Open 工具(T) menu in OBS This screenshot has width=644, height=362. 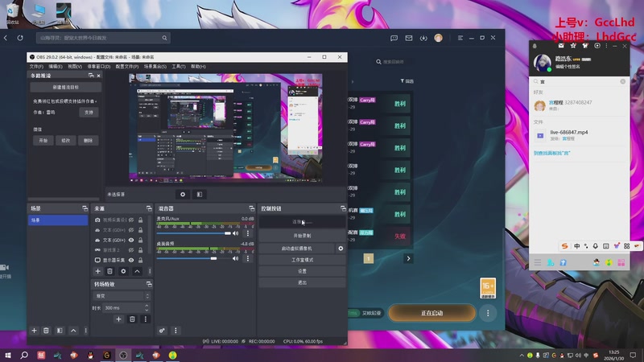[x=179, y=67]
